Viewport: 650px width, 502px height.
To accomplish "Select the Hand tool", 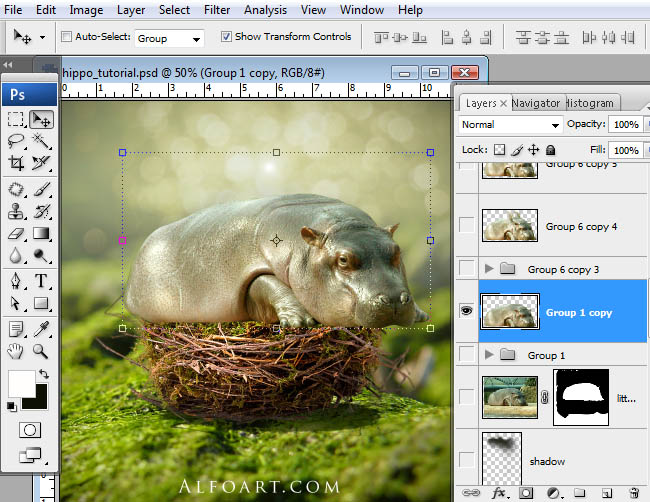I will pos(16,351).
